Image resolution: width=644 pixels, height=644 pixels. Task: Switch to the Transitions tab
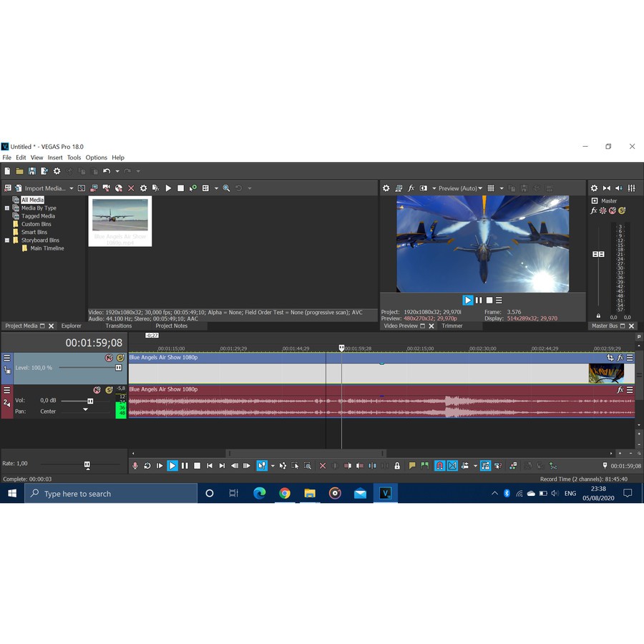pos(119,326)
